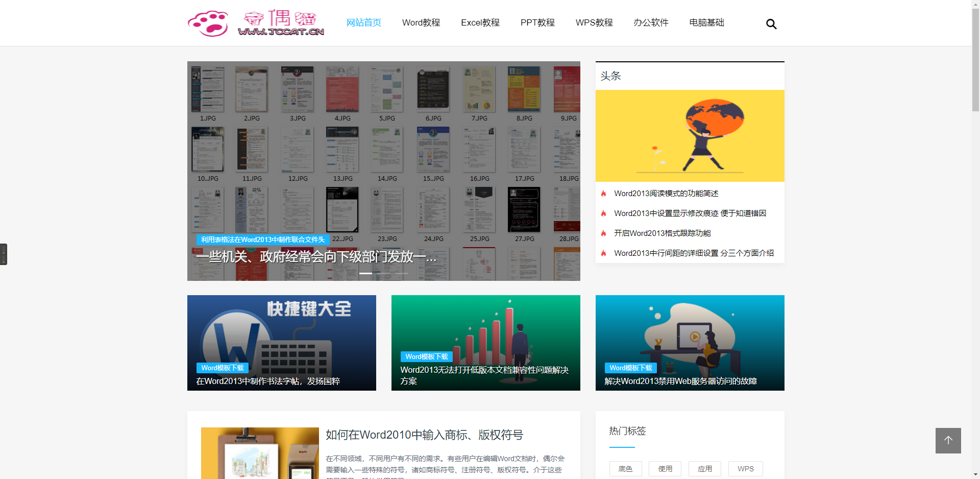
Task: Open 电脑基础 menu
Action: pos(707,22)
